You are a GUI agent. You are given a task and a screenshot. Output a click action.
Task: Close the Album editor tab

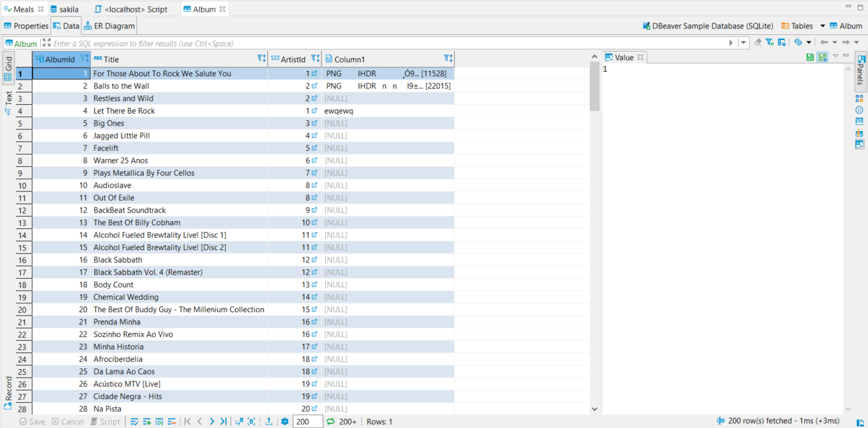222,9
